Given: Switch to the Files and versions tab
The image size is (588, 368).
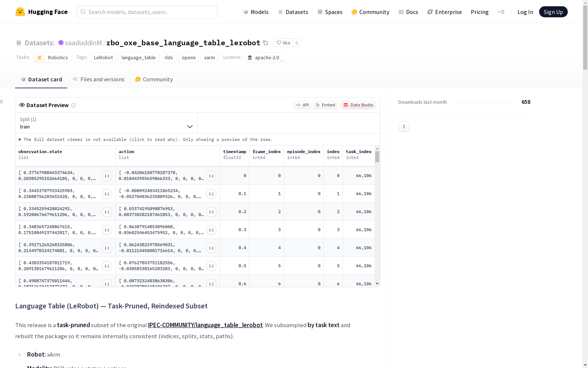Looking at the screenshot, I should [x=98, y=79].
